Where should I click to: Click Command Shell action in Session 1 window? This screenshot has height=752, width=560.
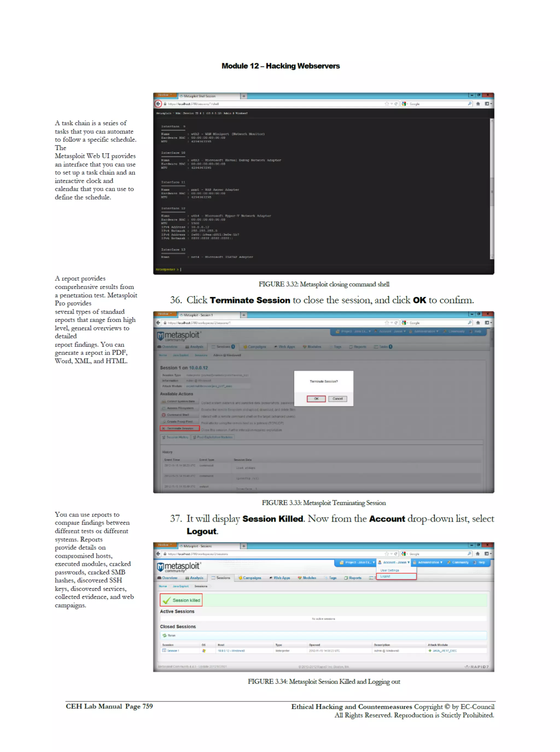pos(180,415)
